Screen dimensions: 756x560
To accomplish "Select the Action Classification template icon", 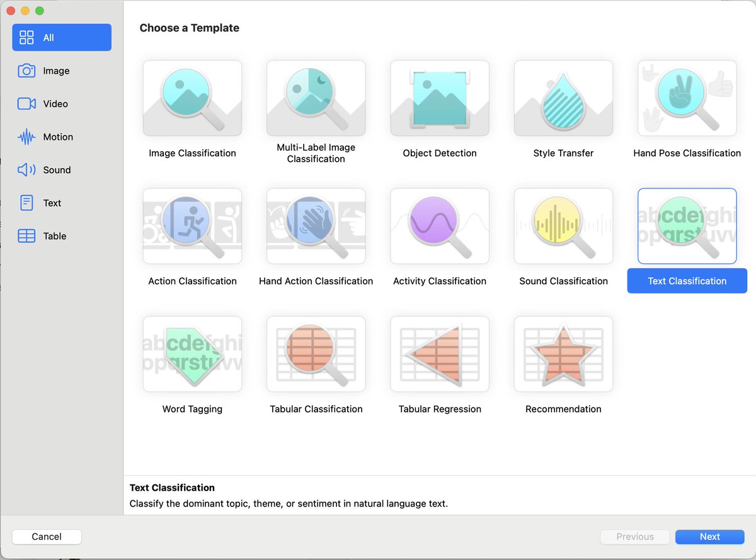I will coord(192,226).
